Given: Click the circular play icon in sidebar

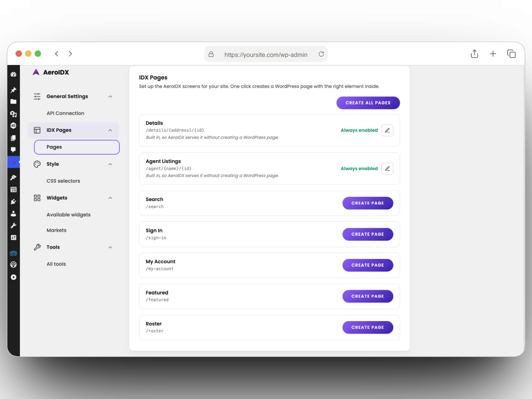Looking at the screenshot, I should [13, 277].
